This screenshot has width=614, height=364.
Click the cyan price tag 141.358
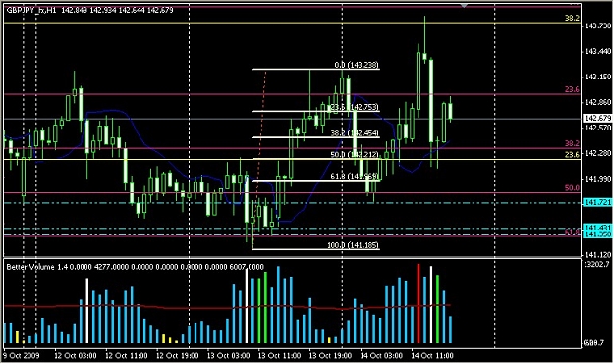click(597, 234)
